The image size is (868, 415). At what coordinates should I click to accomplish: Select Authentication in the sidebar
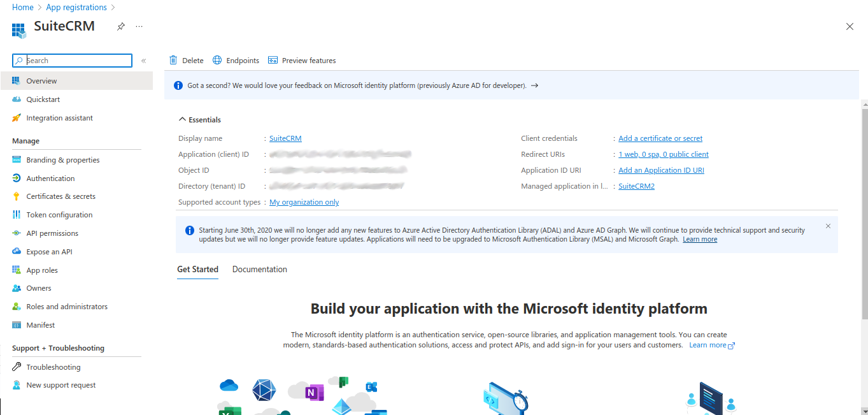[x=52, y=178]
